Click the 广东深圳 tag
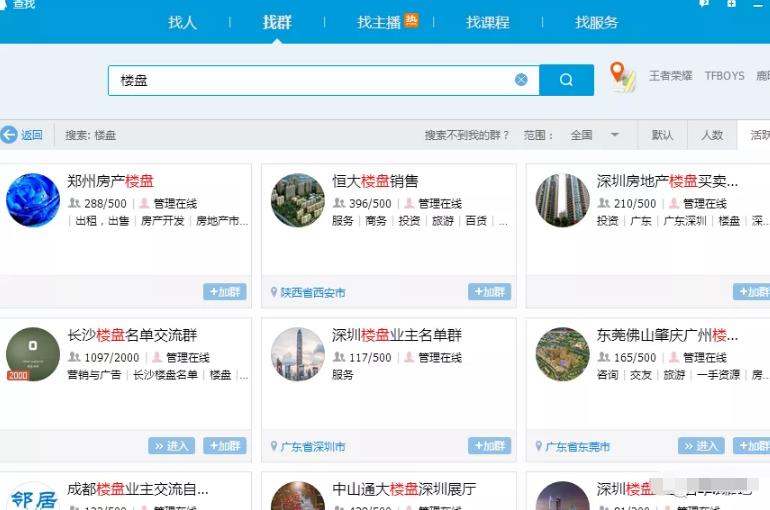This screenshot has width=770, height=510. (x=685, y=221)
